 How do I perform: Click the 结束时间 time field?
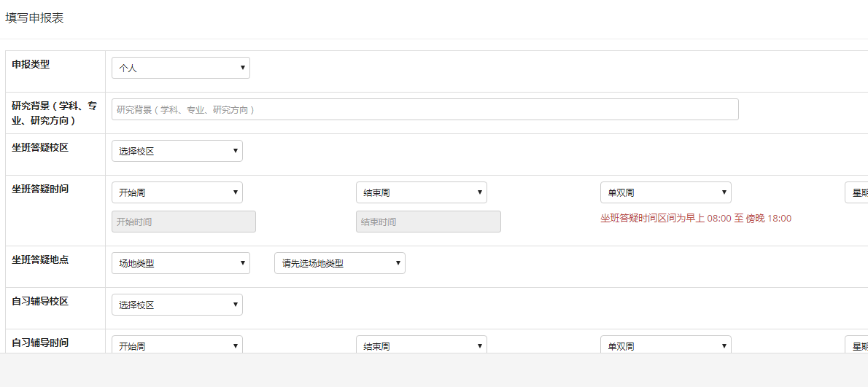click(x=428, y=222)
